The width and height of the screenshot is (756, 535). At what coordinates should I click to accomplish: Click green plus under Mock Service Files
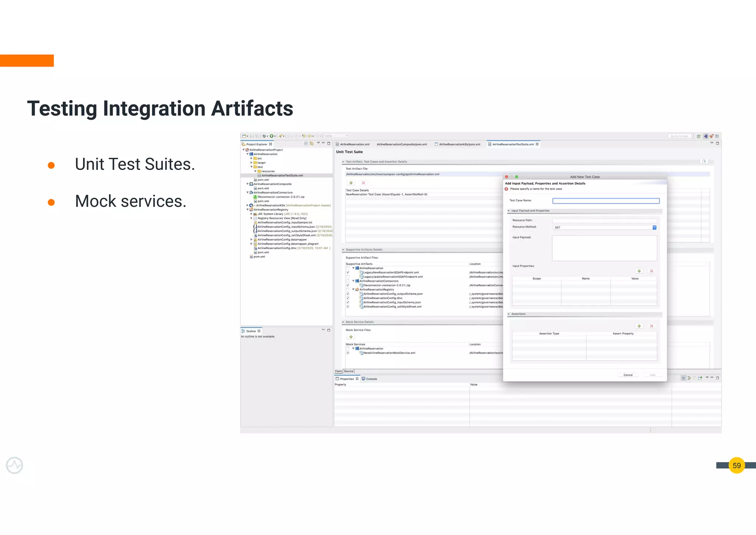(x=351, y=337)
